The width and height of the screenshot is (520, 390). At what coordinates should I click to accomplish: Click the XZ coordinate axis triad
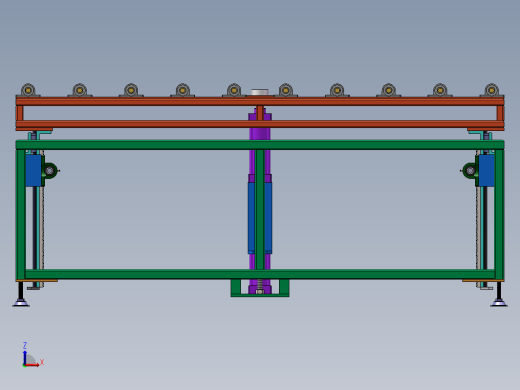32,355
